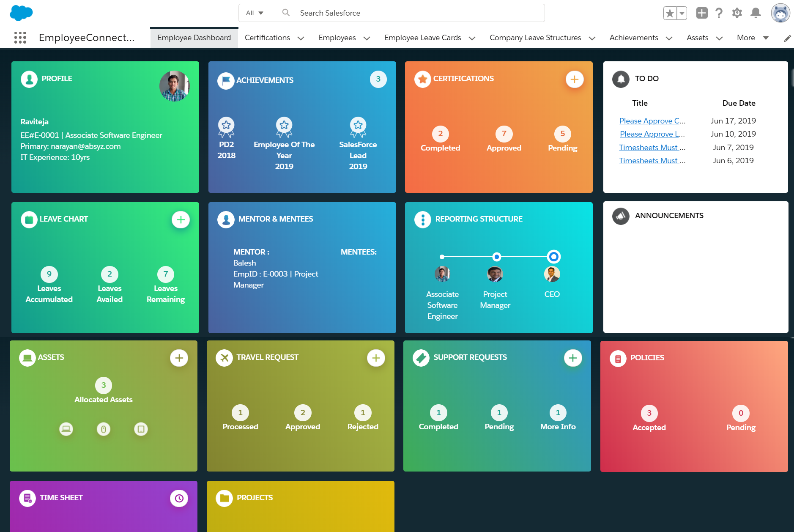Expand the Certifications tab dropdown
Viewport: 794px width, 532px height.
pos(301,38)
